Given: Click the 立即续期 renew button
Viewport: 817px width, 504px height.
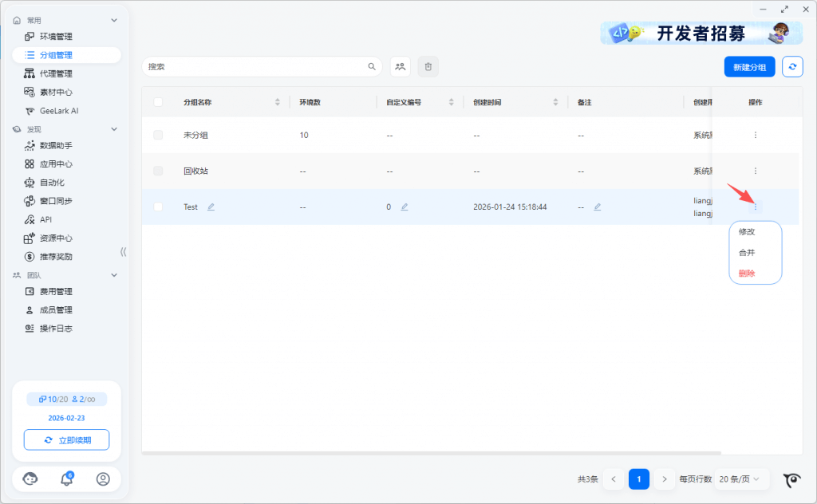Looking at the screenshot, I should pos(67,440).
